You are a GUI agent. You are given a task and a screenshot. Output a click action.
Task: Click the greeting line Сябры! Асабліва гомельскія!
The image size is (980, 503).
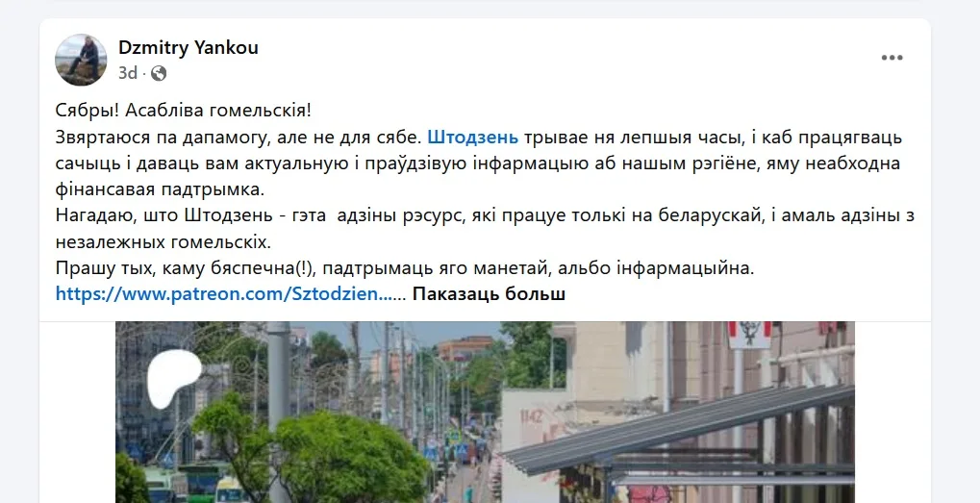pyautogui.click(x=183, y=111)
